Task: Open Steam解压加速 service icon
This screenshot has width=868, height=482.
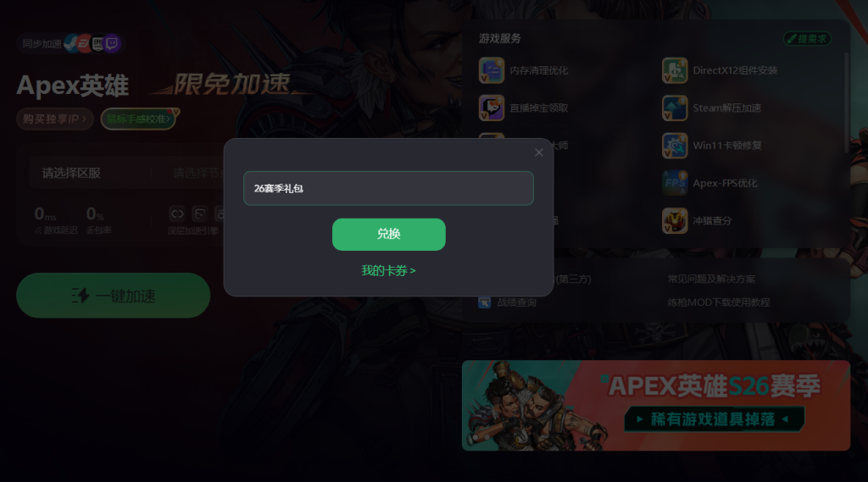Action: tap(674, 108)
